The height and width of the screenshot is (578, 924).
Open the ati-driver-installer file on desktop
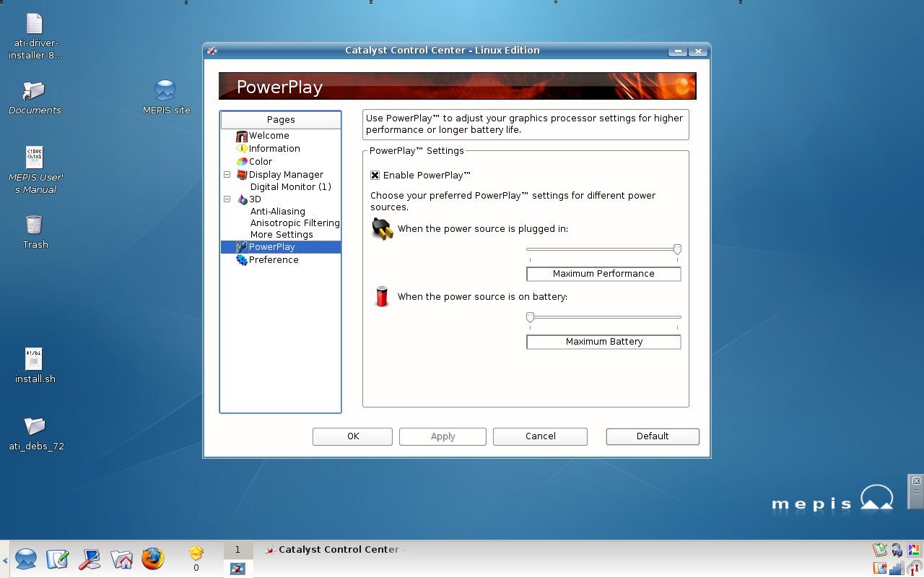click(x=35, y=36)
